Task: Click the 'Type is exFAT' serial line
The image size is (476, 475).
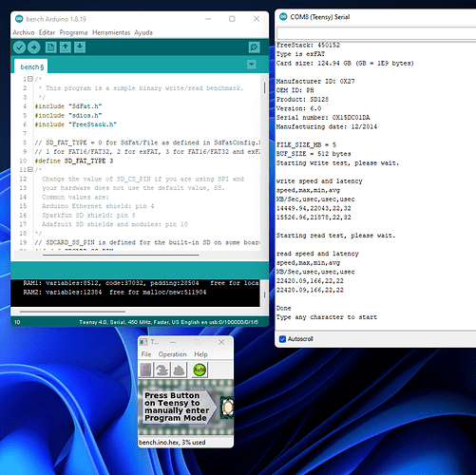Action: (x=300, y=54)
